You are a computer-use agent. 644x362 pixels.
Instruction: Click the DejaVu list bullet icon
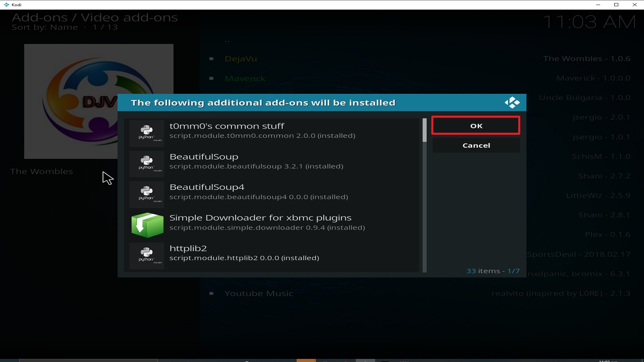click(211, 59)
